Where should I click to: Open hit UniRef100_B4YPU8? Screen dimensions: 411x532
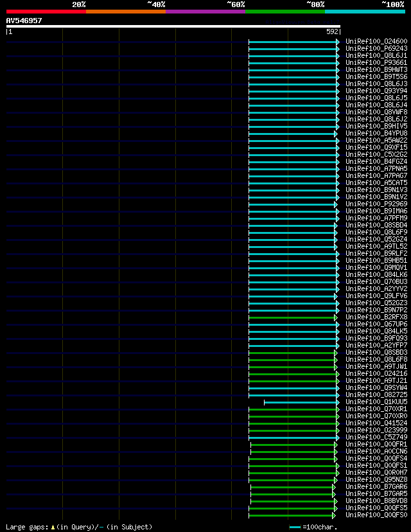pyautogui.click(x=376, y=134)
